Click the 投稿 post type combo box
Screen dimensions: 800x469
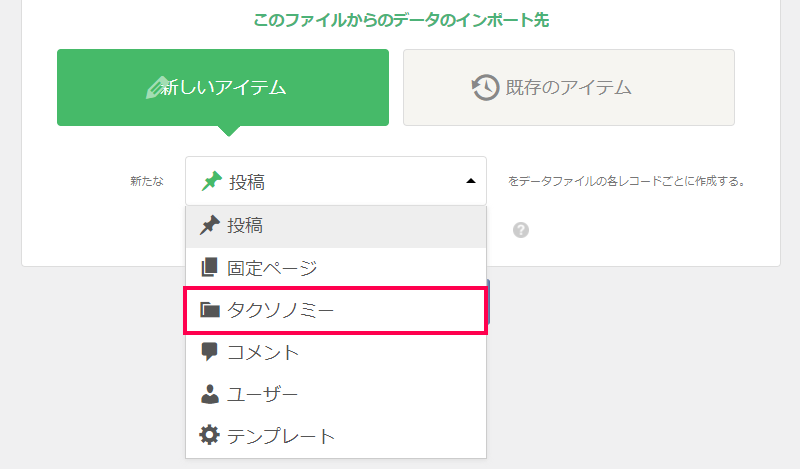point(336,181)
